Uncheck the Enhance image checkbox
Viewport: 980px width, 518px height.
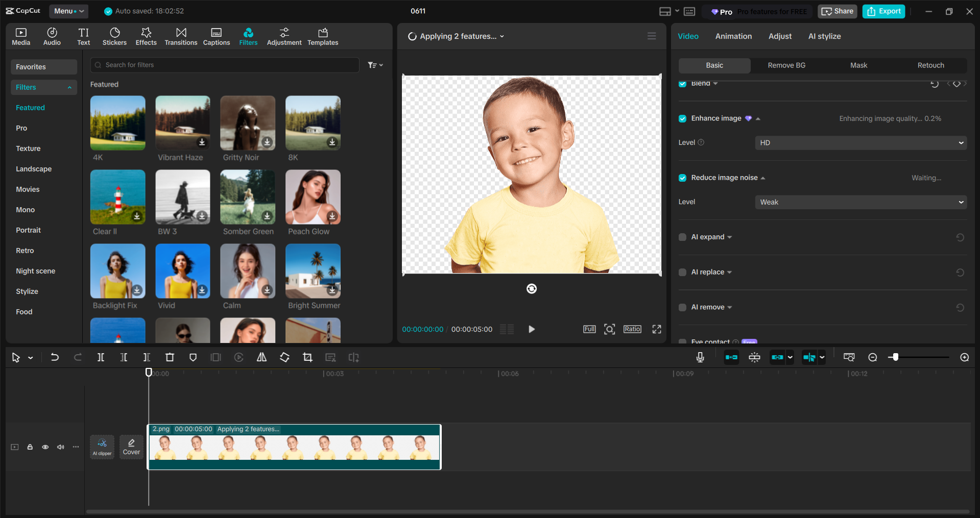[x=682, y=118]
